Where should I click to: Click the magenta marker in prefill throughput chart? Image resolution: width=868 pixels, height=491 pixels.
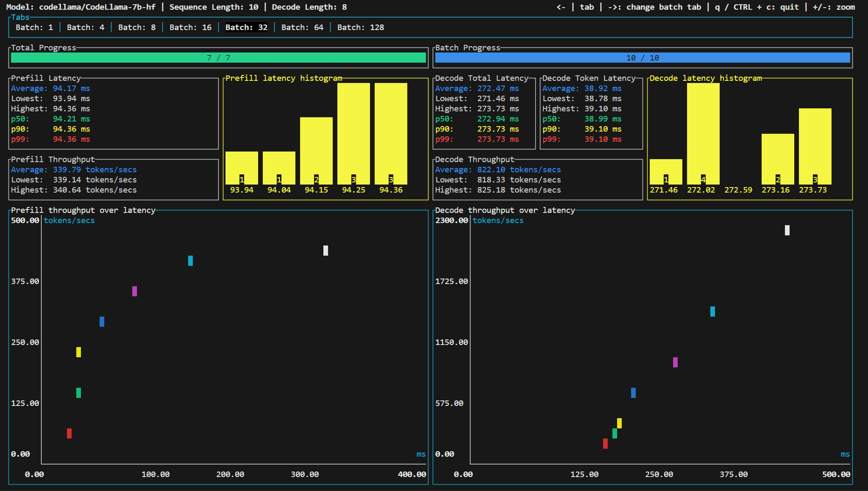[x=135, y=291]
